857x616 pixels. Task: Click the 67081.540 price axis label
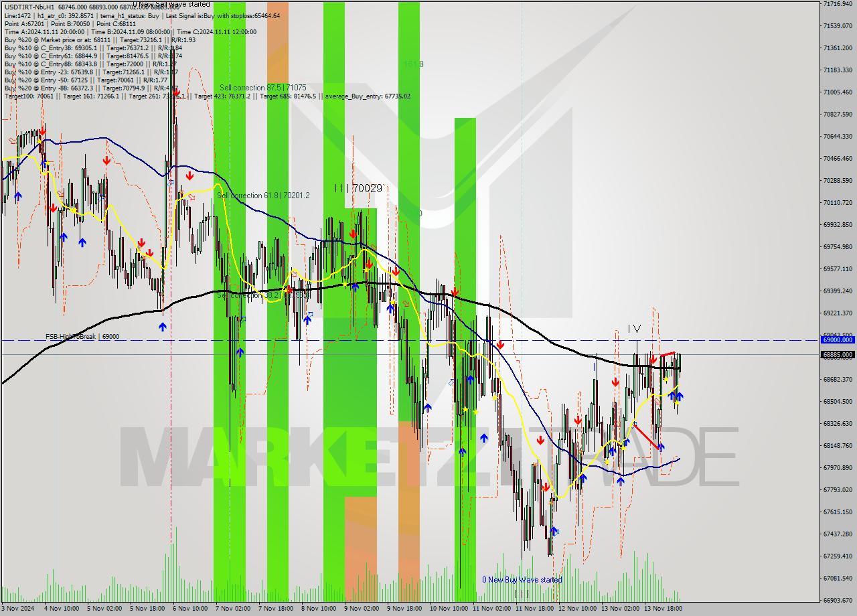point(838,579)
